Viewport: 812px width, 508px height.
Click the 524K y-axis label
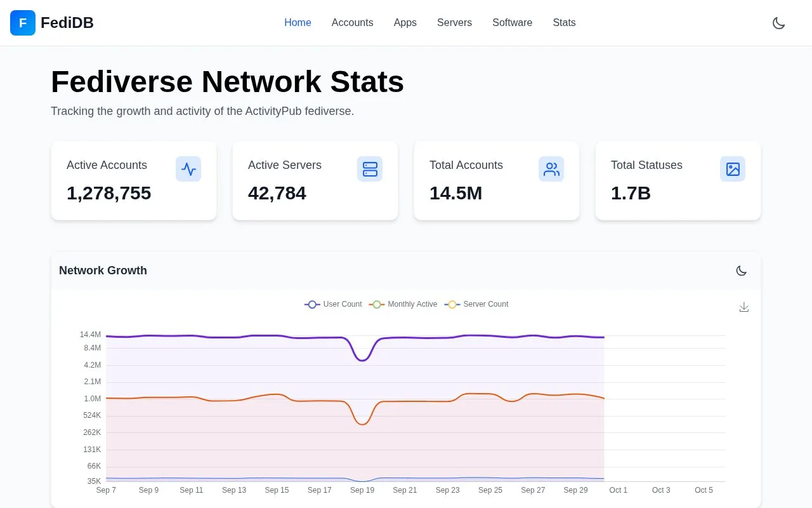click(92, 415)
